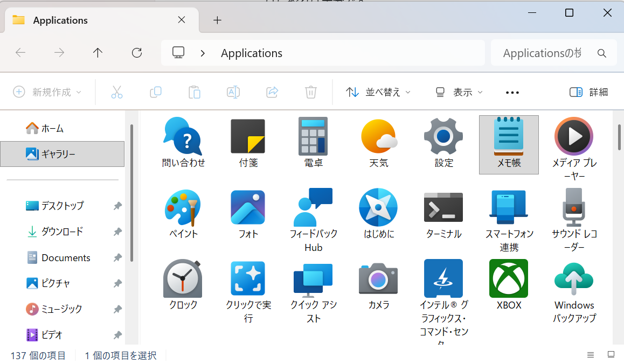Click the pin icon next to Documents
Viewport: 624px width, 364px height.
coord(117,258)
